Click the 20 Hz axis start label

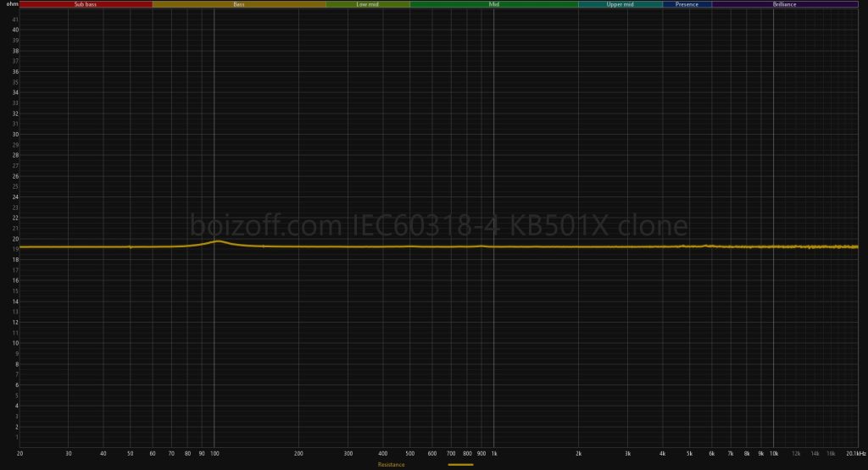coord(19,454)
